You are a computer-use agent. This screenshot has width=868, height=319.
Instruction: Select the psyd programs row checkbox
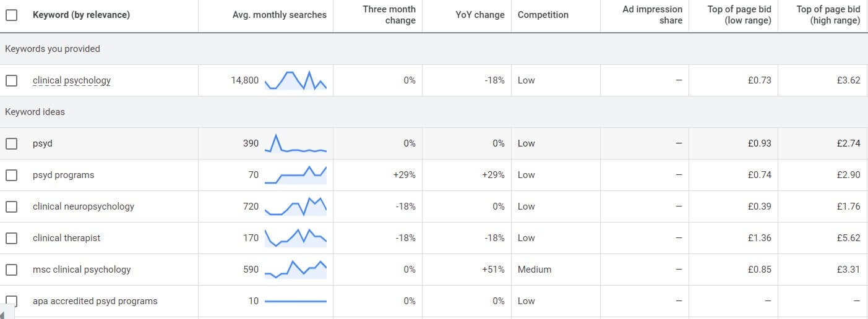click(11, 175)
